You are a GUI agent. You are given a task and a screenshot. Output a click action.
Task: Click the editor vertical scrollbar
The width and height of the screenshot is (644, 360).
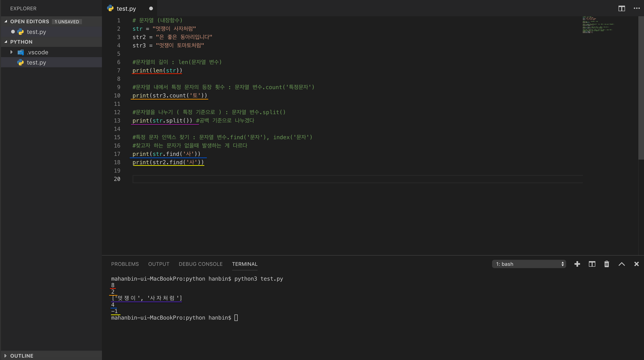coord(641,87)
